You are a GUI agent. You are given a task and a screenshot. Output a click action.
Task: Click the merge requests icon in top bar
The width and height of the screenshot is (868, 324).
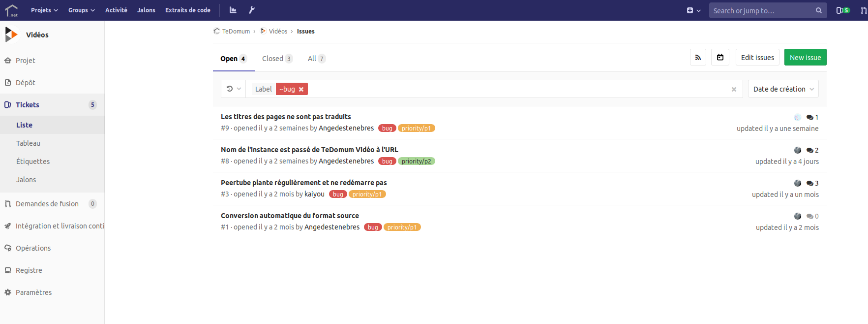[x=864, y=10]
